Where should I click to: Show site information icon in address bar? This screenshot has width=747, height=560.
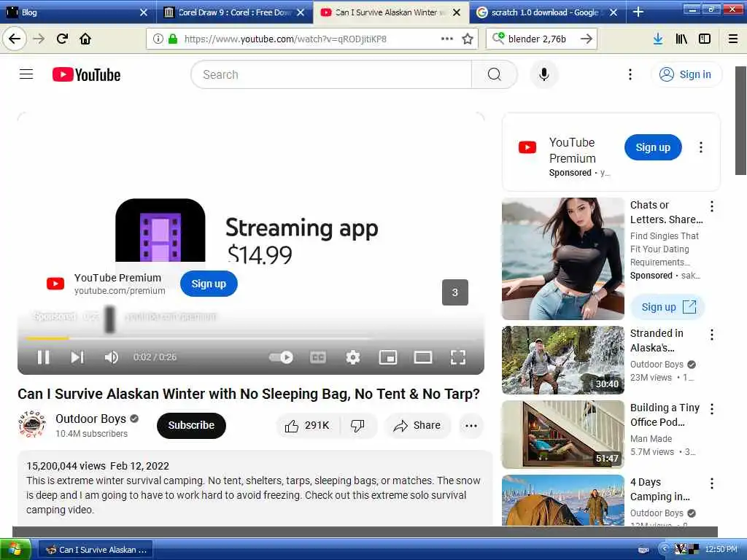point(158,39)
